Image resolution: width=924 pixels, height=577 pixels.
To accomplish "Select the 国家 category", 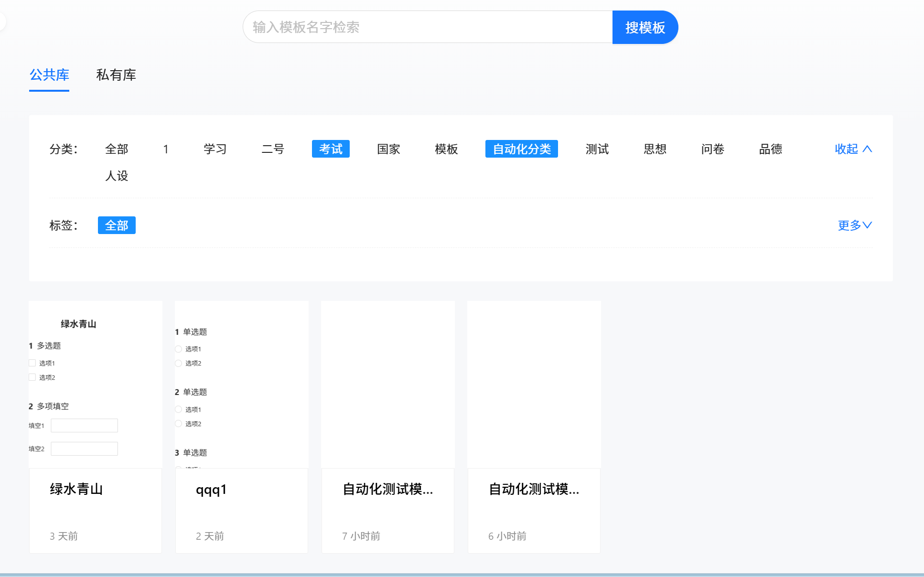I will [388, 149].
